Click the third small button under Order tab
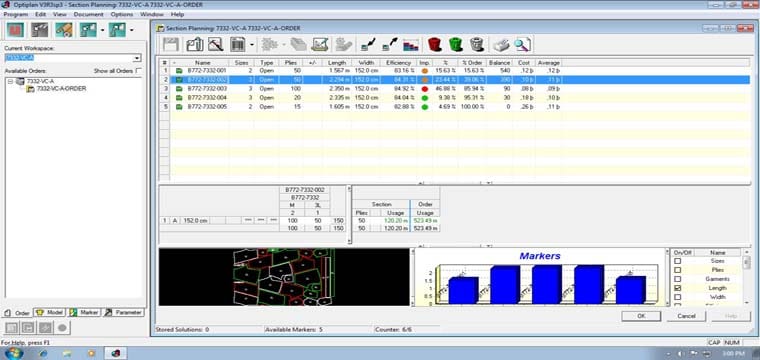Image resolution: width=760 pixels, height=360 pixels. point(45,328)
